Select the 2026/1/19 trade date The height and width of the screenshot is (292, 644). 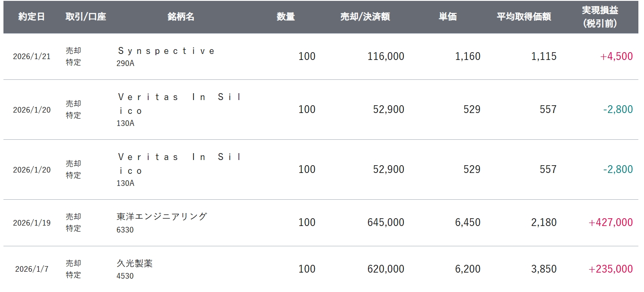pos(32,223)
